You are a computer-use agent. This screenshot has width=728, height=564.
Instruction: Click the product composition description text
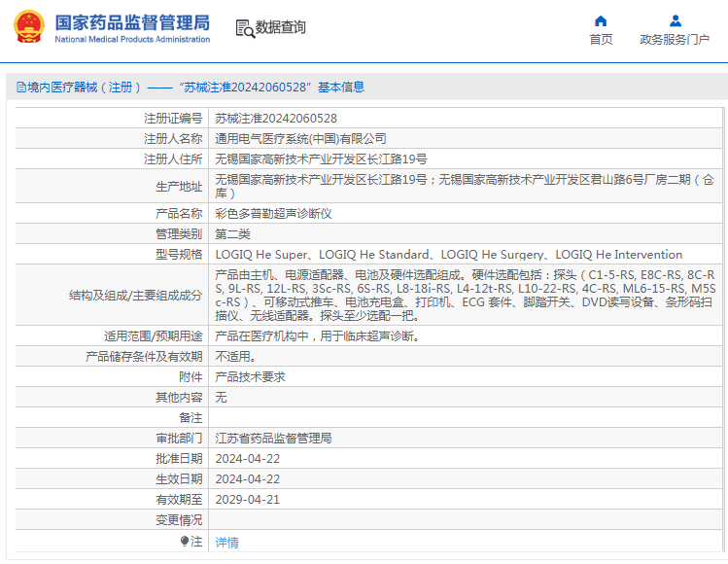466,295
